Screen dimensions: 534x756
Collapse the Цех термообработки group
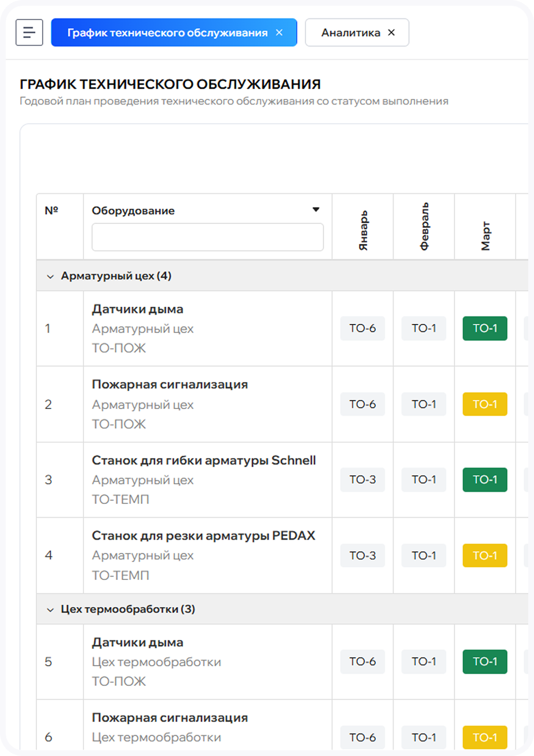point(50,609)
